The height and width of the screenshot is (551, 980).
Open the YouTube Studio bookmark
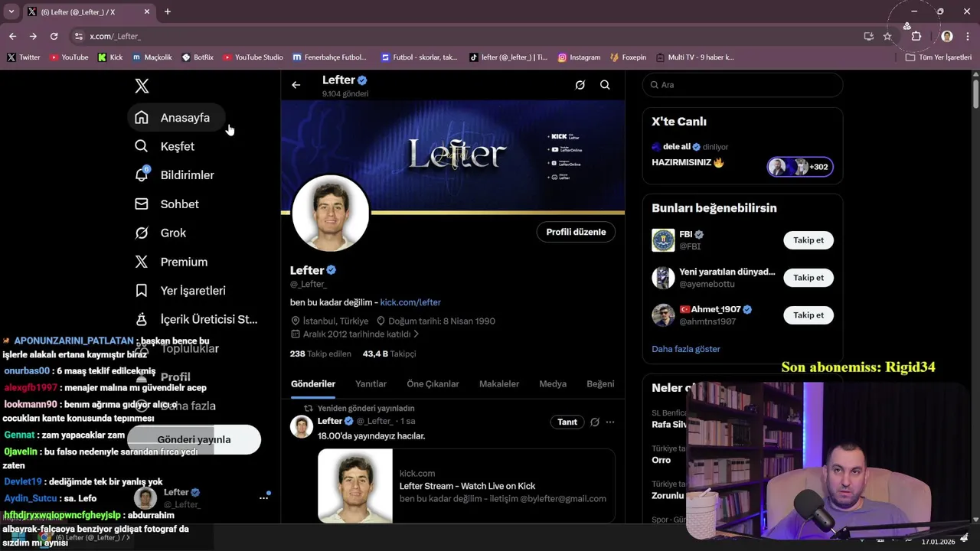253,57
